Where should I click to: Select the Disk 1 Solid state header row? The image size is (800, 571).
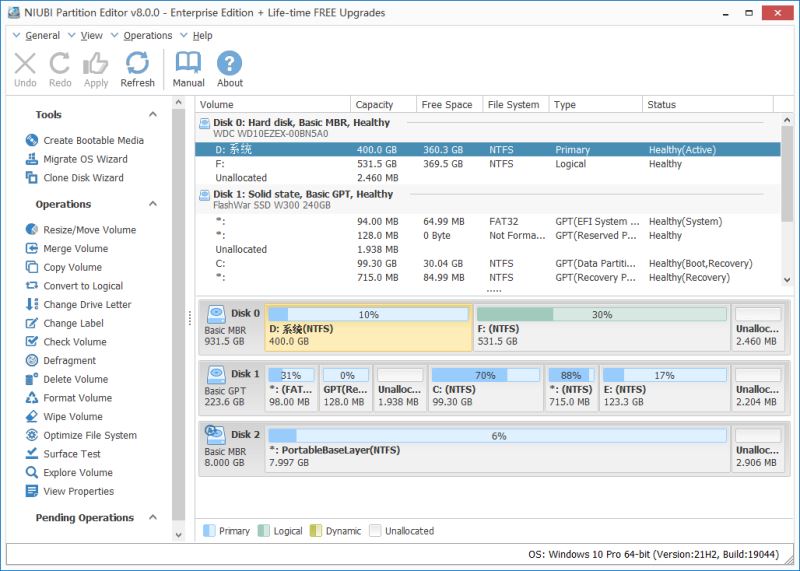point(488,199)
